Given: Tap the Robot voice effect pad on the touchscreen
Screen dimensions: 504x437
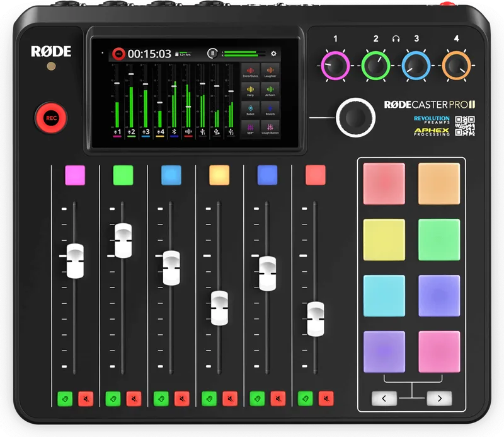Looking at the screenshot, I should click(250, 110).
